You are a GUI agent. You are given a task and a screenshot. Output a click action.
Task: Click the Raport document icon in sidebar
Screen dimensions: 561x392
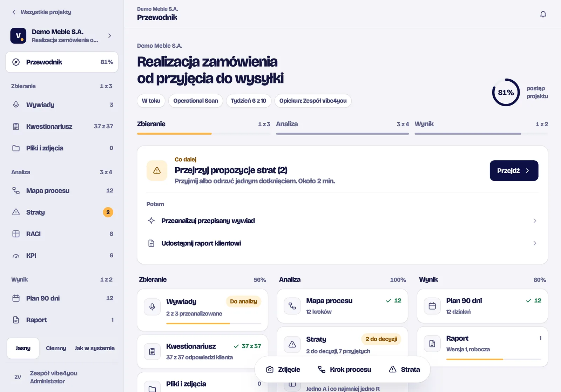tap(16, 320)
